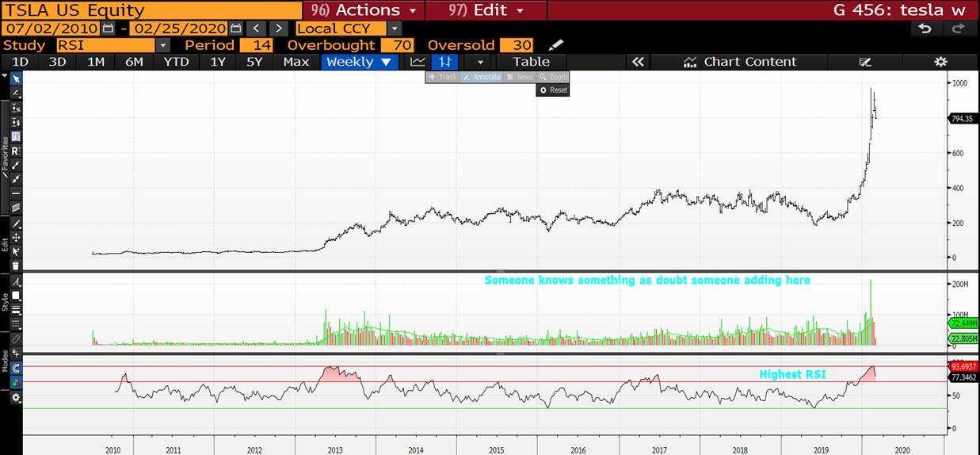The width and height of the screenshot is (980, 455).
Task: Select the move crosshair tool
Action: [16, 237]
